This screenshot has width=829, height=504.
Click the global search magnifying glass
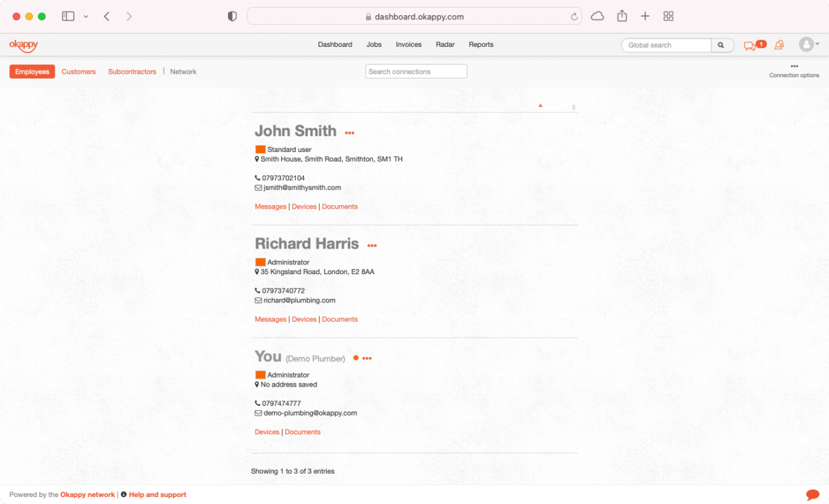click(722, 44)
